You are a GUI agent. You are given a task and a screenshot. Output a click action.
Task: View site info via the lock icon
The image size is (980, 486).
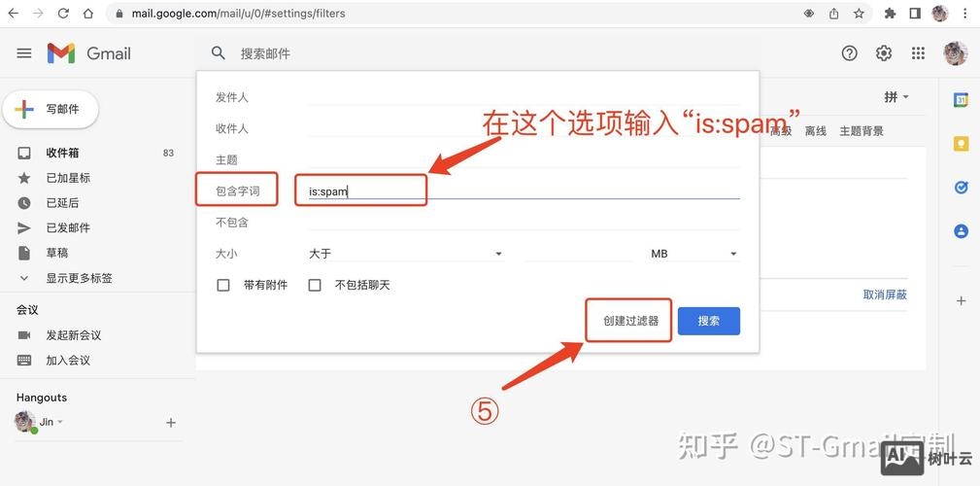point(118,14)
